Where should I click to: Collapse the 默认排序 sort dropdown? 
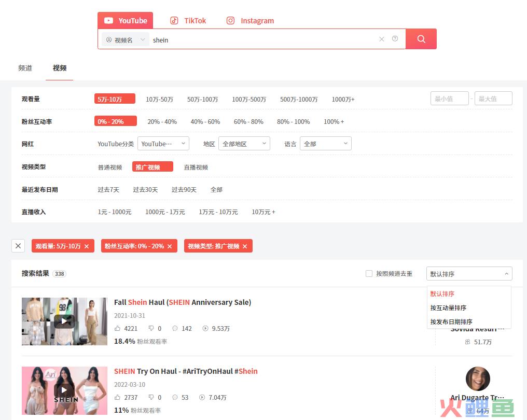coord(469,273)
